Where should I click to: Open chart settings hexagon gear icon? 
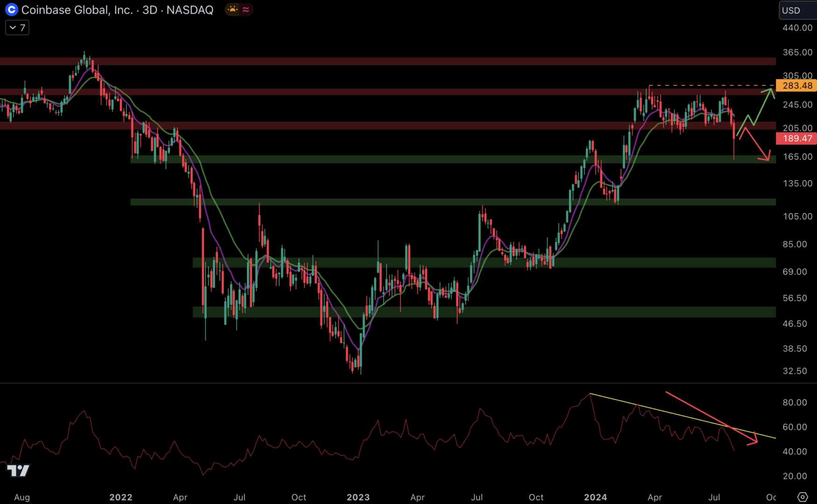click(x=802, y=497)
